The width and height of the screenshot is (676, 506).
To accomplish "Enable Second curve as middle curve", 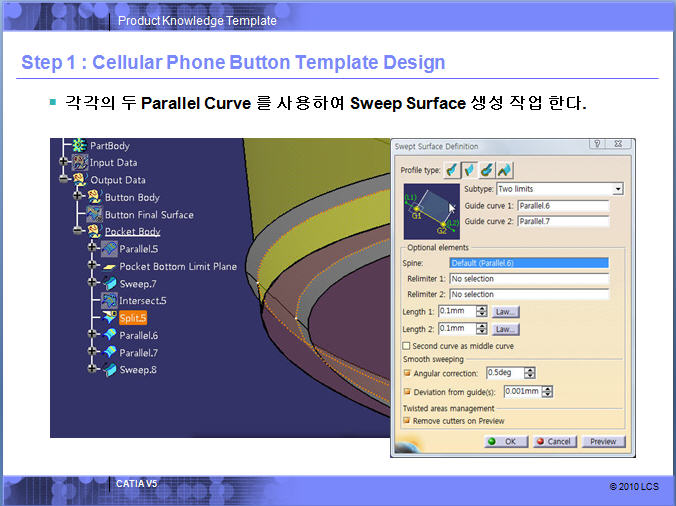I will [407, 346].
